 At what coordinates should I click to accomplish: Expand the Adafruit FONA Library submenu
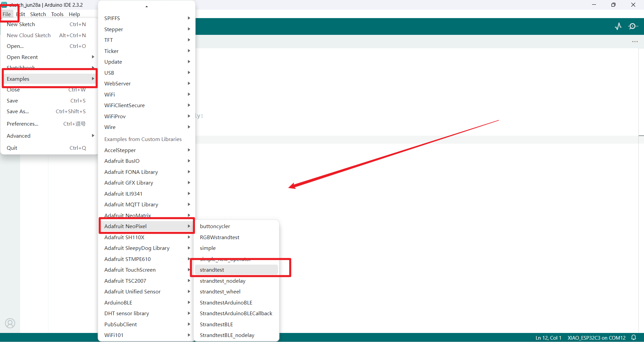147,172
